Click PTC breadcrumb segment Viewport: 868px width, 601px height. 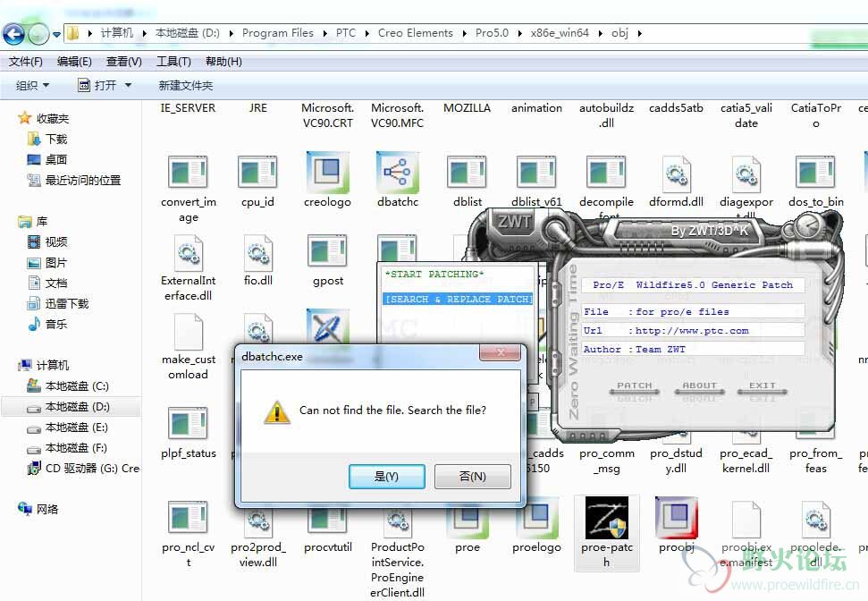[x=346, y=33]
